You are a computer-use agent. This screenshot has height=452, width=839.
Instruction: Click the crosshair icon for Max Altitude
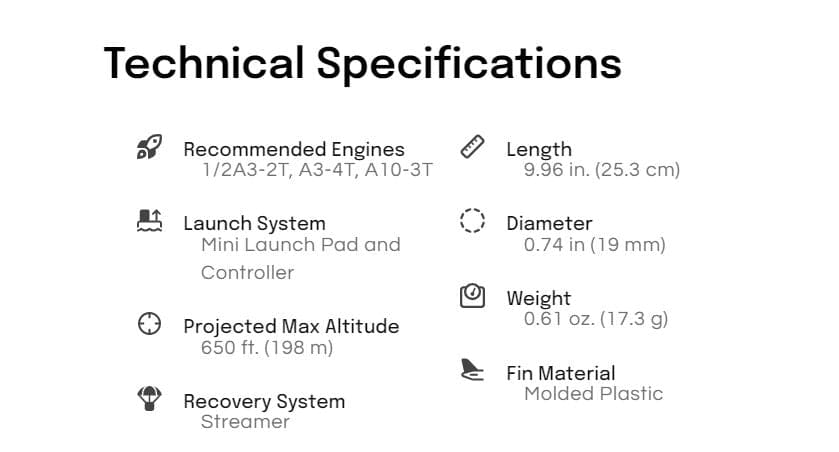point(149,324)
